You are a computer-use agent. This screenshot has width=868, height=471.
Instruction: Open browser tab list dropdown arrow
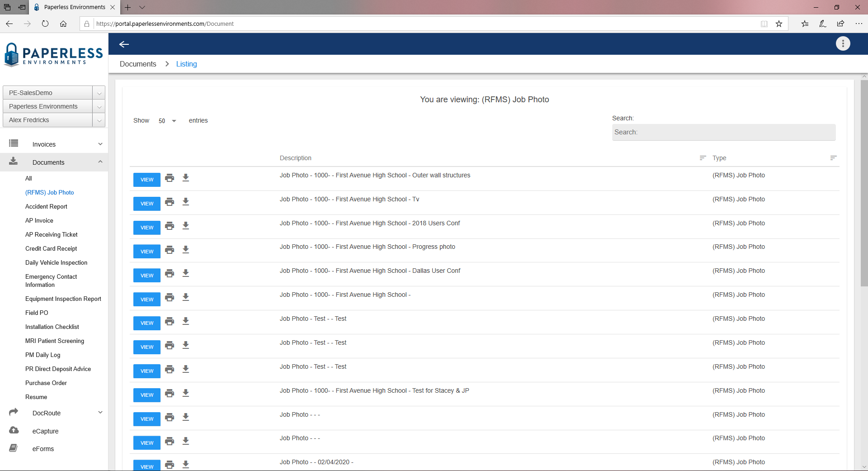(142, 7)
